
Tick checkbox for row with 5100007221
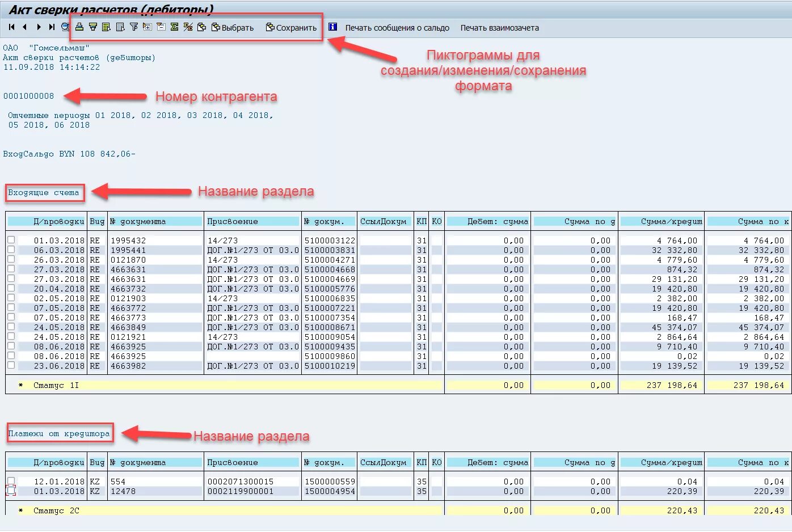[11, 307]
